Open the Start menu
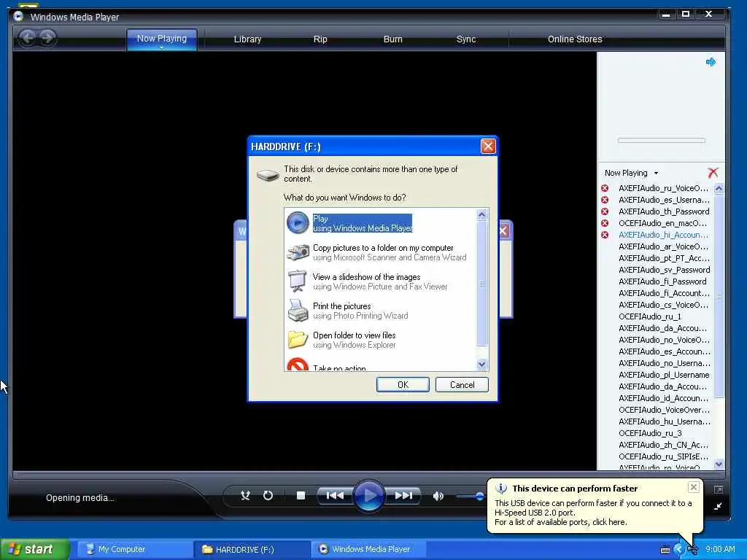747x560 pixels. [34, 549]
